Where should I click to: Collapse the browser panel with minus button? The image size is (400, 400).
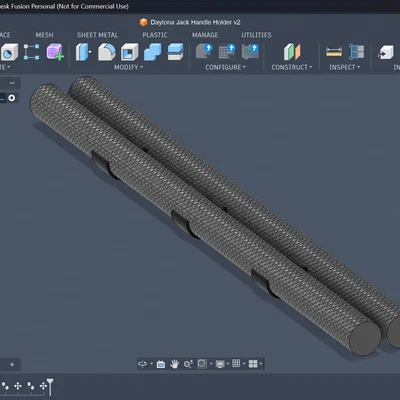click(x=12, y=83)
